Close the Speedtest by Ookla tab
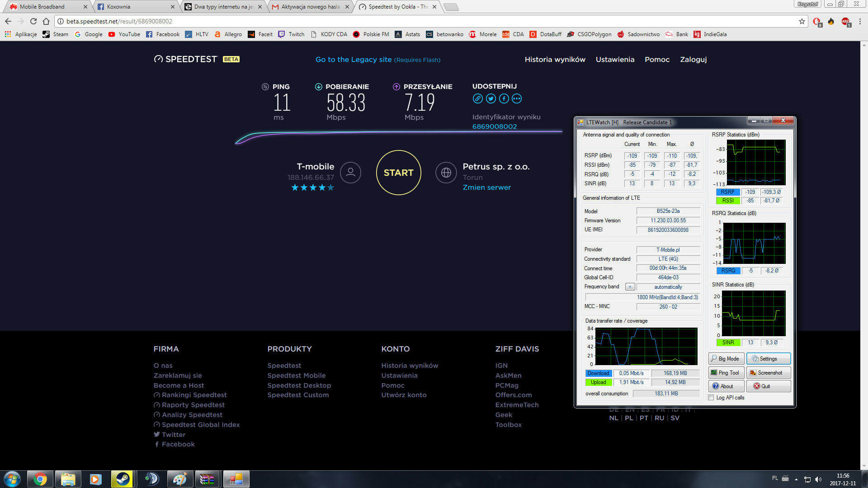 (x=434, y=7)
